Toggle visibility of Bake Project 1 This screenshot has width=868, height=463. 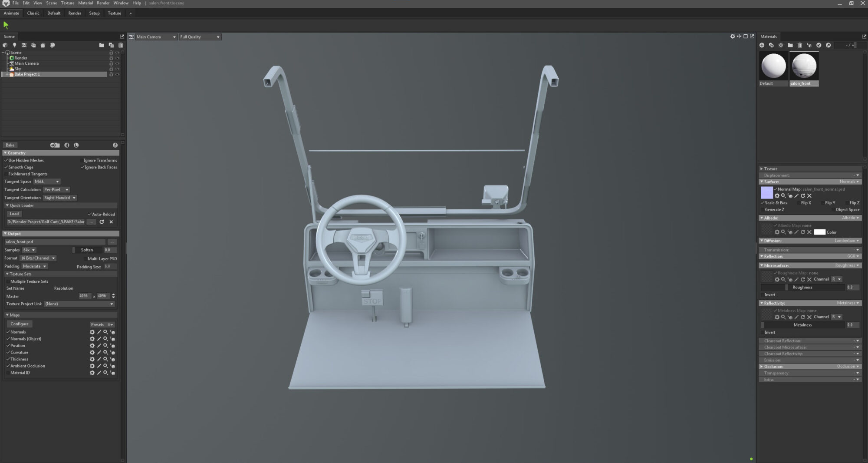click(117, 74)
